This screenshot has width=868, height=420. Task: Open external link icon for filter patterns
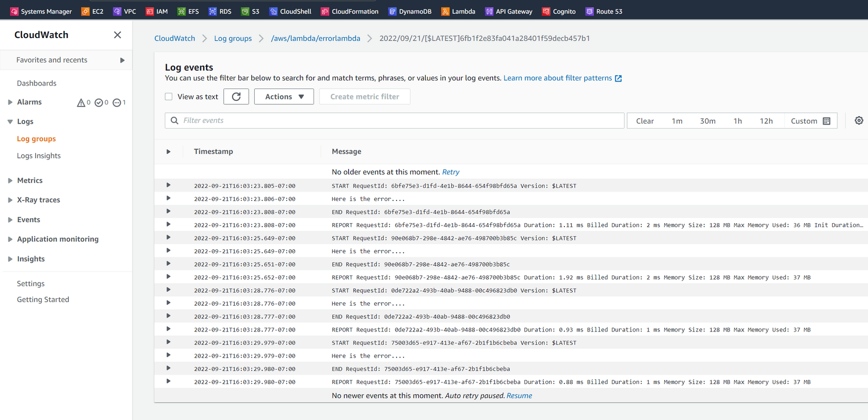coord(618,78)
